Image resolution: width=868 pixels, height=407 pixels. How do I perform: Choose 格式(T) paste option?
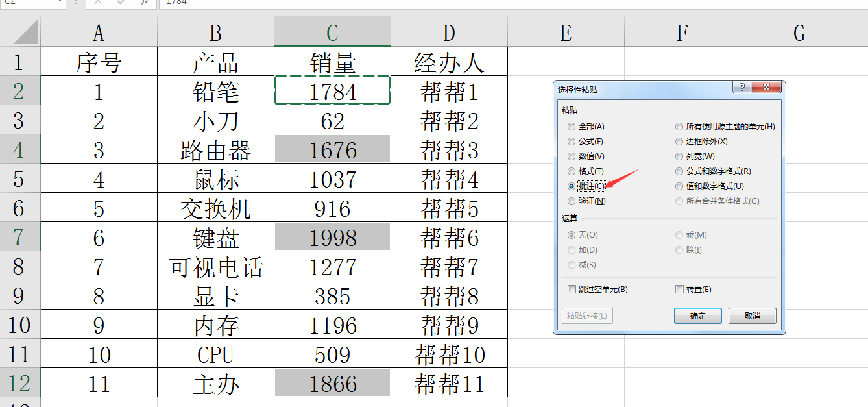[586, 171]
